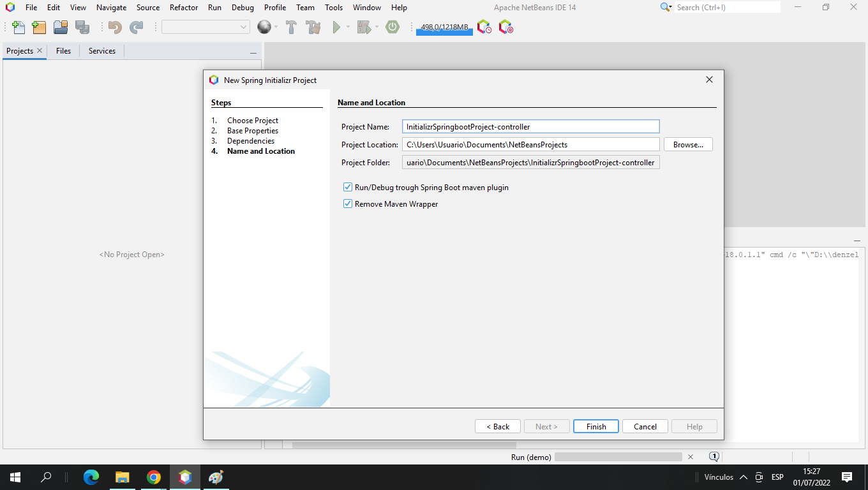Close the Projects tab

(40, 50)
